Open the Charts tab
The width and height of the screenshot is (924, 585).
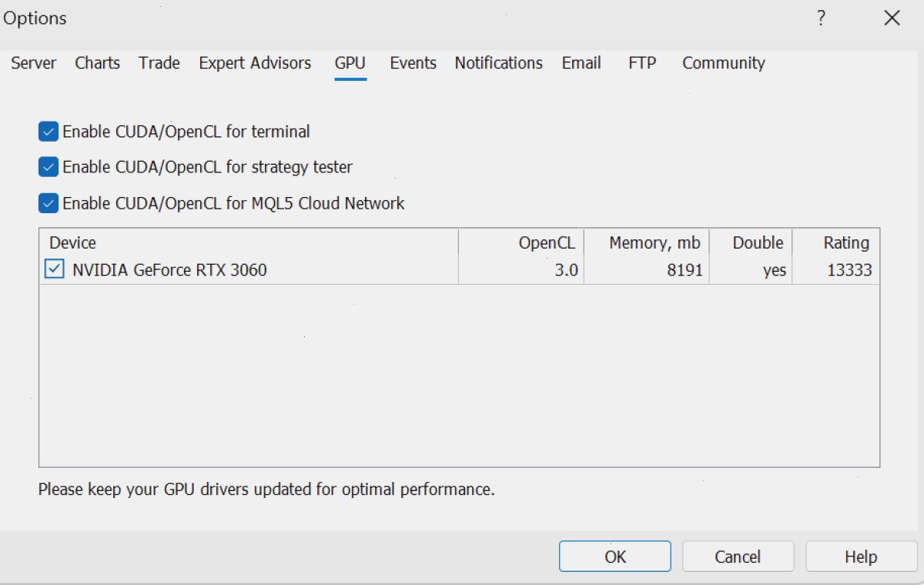click(x=97, y=63)
